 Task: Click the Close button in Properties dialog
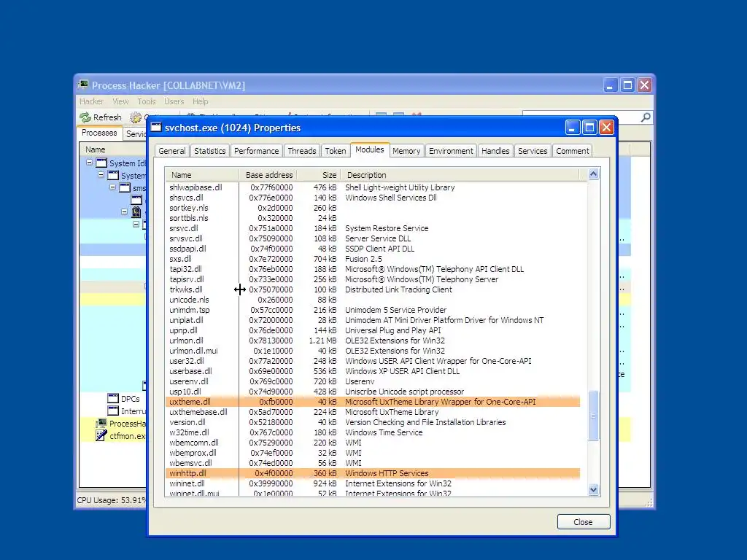[x=583, y=522]
